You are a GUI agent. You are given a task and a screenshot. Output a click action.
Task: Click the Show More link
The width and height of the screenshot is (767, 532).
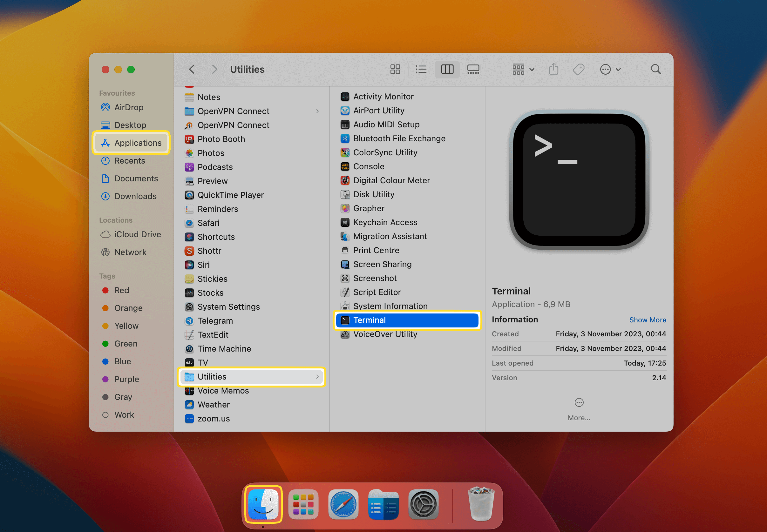pos(647,320)
